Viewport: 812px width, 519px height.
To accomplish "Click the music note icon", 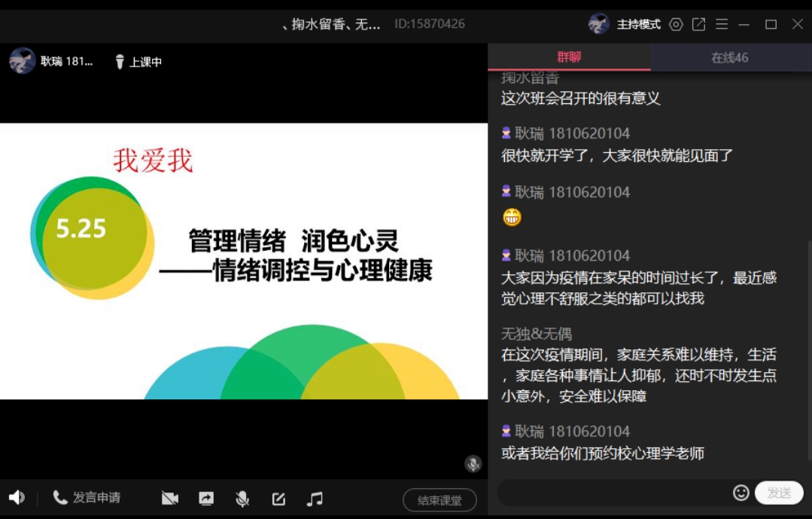I will (315, 499).
